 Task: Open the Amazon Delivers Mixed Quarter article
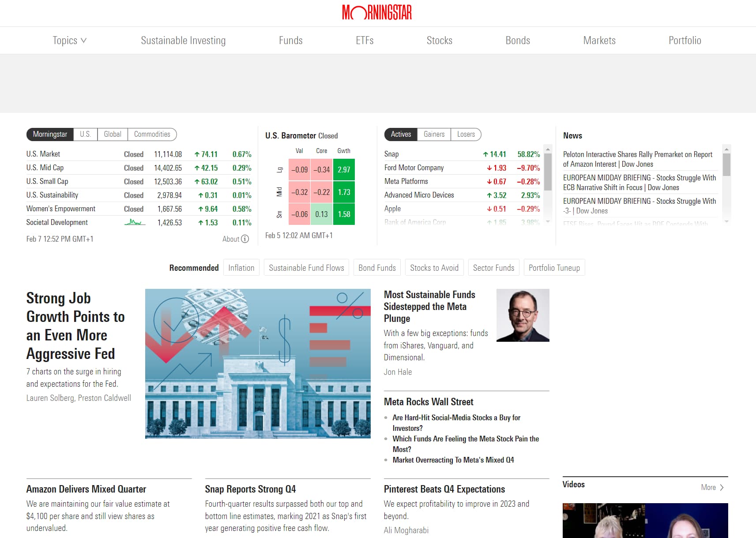pyautogui.click(x=86, y=489)
